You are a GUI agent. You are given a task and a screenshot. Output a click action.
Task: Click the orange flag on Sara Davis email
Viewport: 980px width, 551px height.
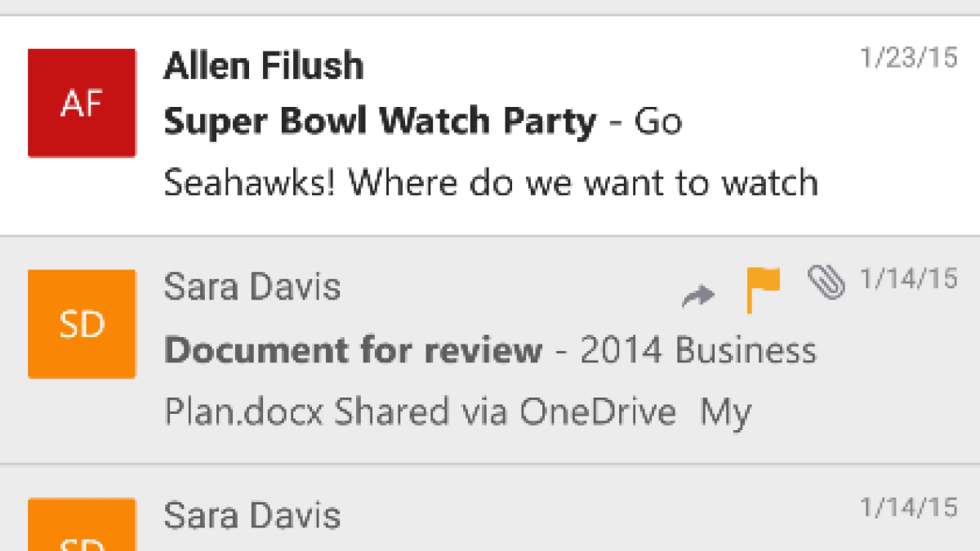tap(763, 289)
